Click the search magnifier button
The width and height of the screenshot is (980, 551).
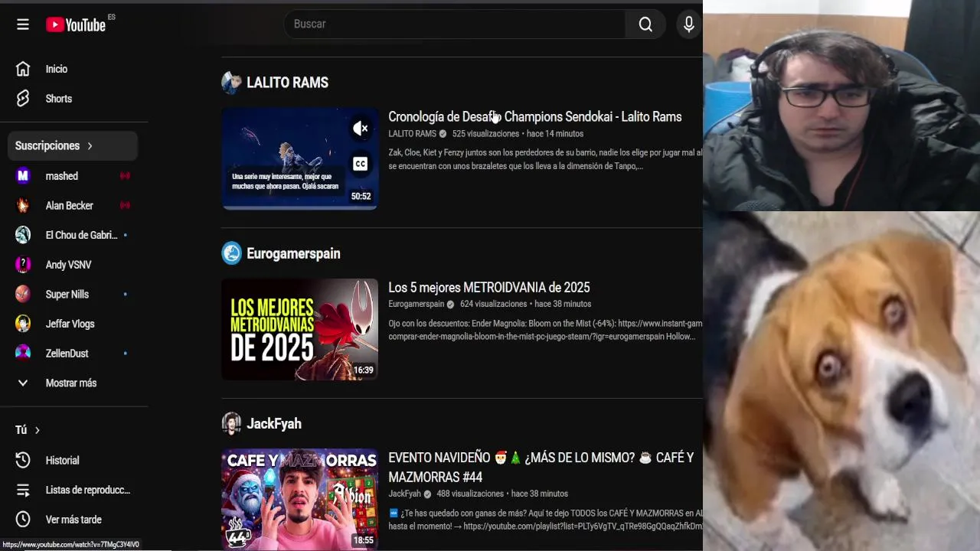(645, 24)
